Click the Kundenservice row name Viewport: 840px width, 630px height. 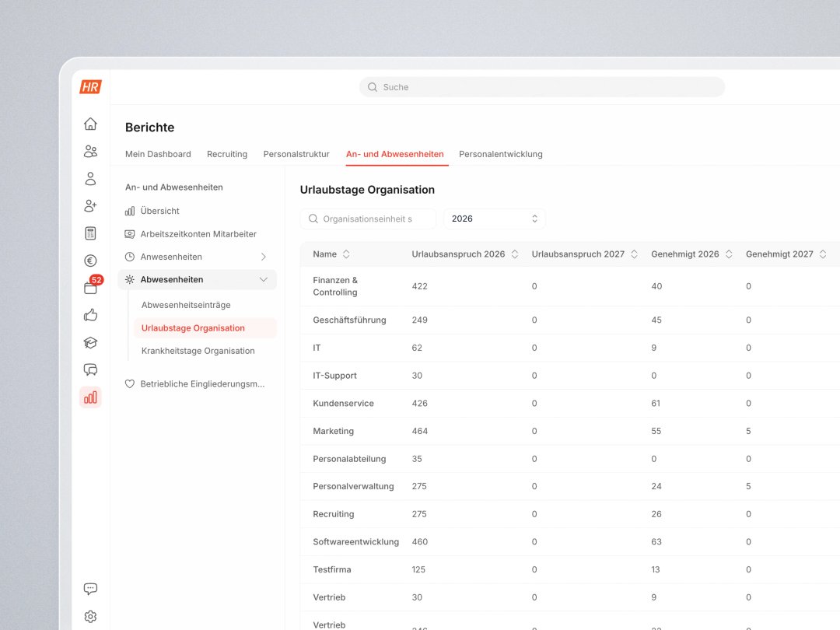tap(344, 404)
